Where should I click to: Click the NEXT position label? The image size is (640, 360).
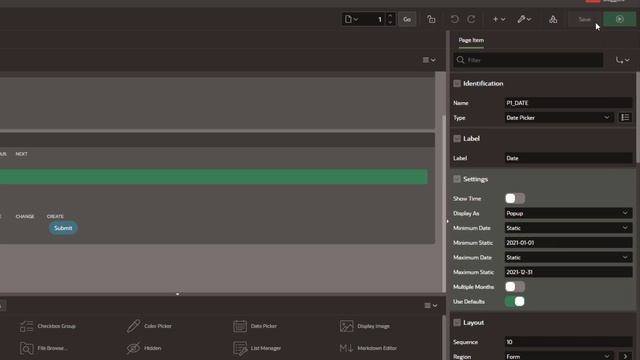21,154
